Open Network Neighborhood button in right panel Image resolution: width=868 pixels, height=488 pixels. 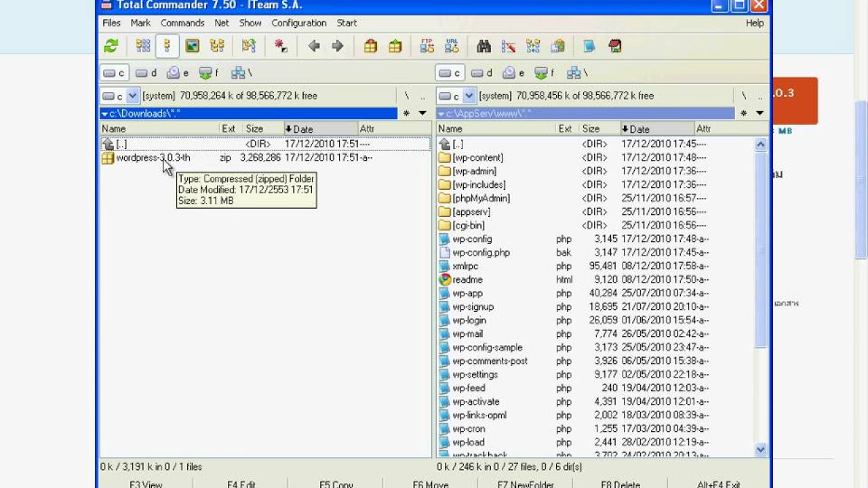click(577, 73)
